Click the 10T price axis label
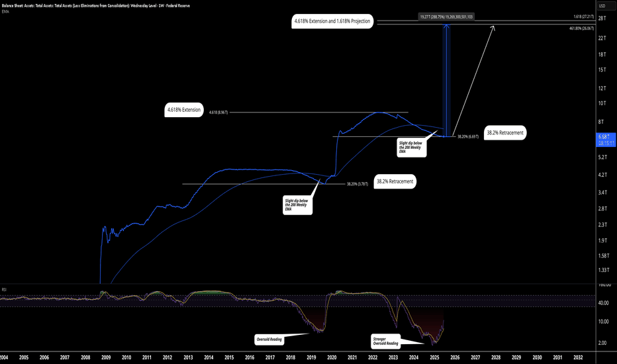The width and height of the screenshot is (617, 364). pos(602,103)
